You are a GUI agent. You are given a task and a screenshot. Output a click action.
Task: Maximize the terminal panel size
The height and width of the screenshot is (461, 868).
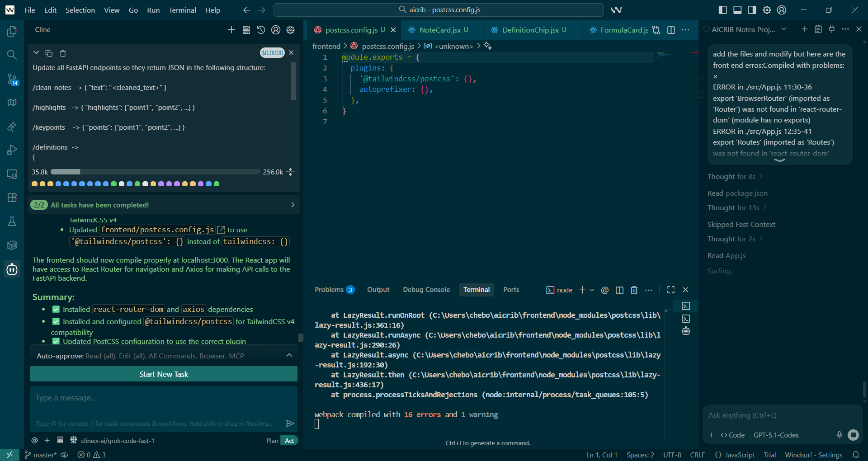point(671,290)
